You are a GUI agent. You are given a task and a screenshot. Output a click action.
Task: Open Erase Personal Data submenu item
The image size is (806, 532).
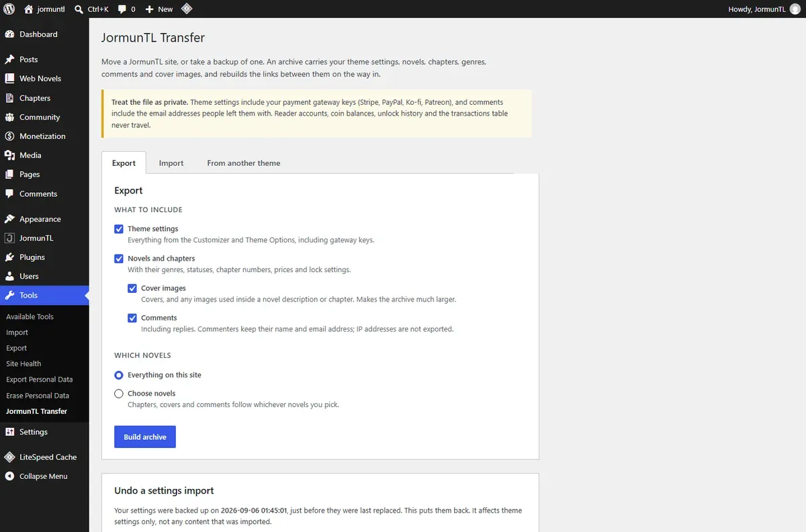(x=38, y=396)
